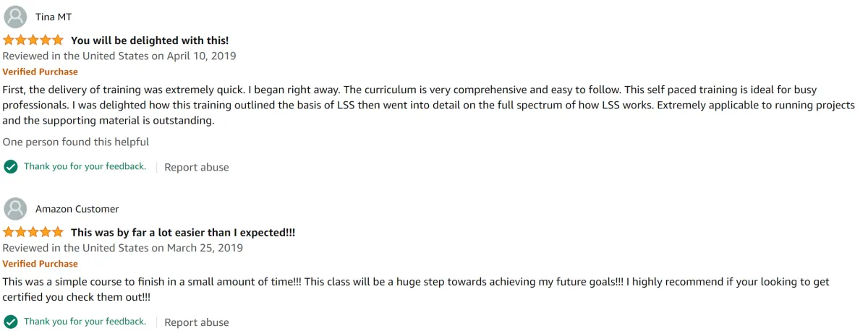Click March 25, 2019 review date line
The width and height of the screenshot is (868, 331).
pos(123,248)
